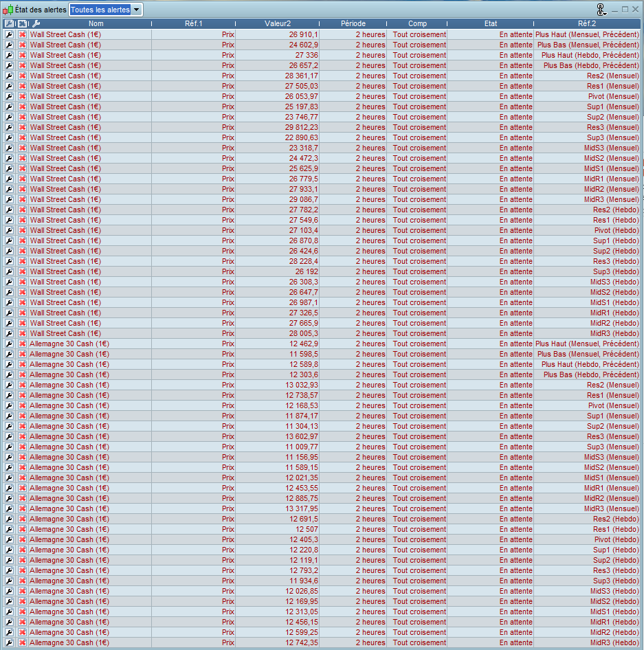This screenshot has height=650, width=644.
Task: Delete the Wall Street alert at 27 336
Action: [23, 55]
